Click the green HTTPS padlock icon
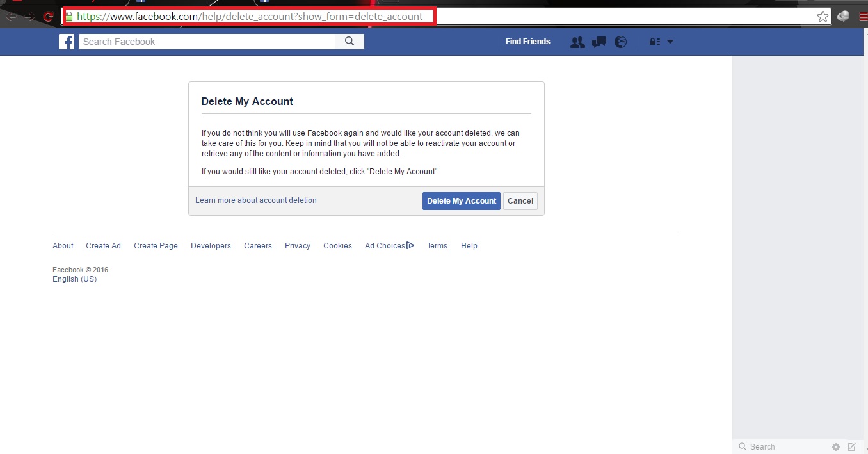This screenshot has width=868, height=454. pyautogui.click(x=69, y=17)
